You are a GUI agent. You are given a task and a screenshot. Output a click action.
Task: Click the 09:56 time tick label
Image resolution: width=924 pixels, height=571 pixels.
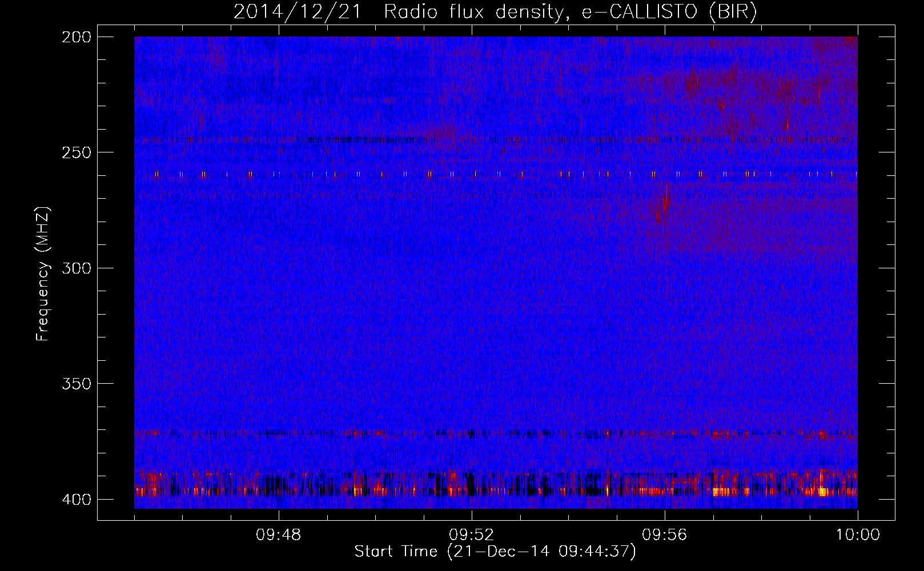click(x=665, y=535)
